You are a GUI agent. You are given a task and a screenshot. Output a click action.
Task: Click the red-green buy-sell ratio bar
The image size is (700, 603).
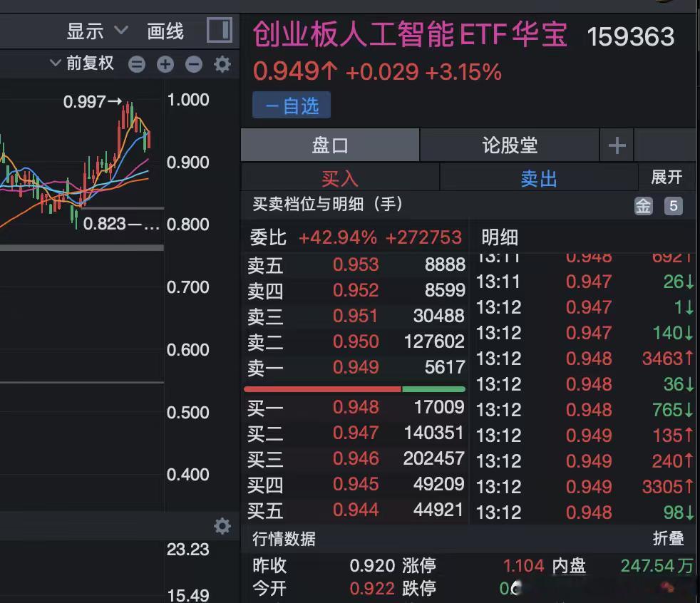[x=354, y=389]
